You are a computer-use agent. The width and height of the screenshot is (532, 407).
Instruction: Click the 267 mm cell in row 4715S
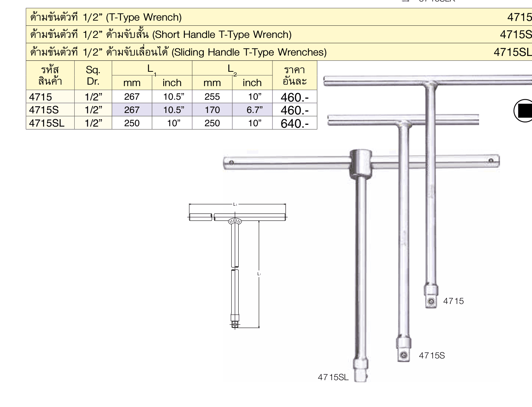tap(132, 110)
